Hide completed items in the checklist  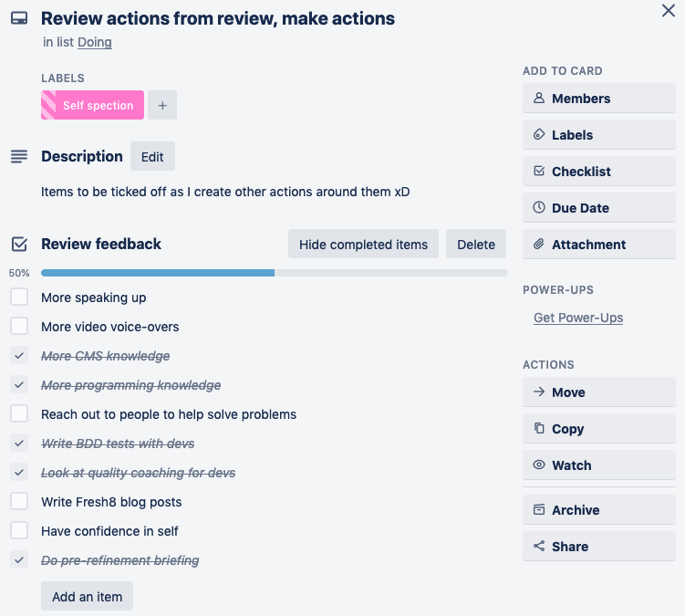click(x=363, y=245)
